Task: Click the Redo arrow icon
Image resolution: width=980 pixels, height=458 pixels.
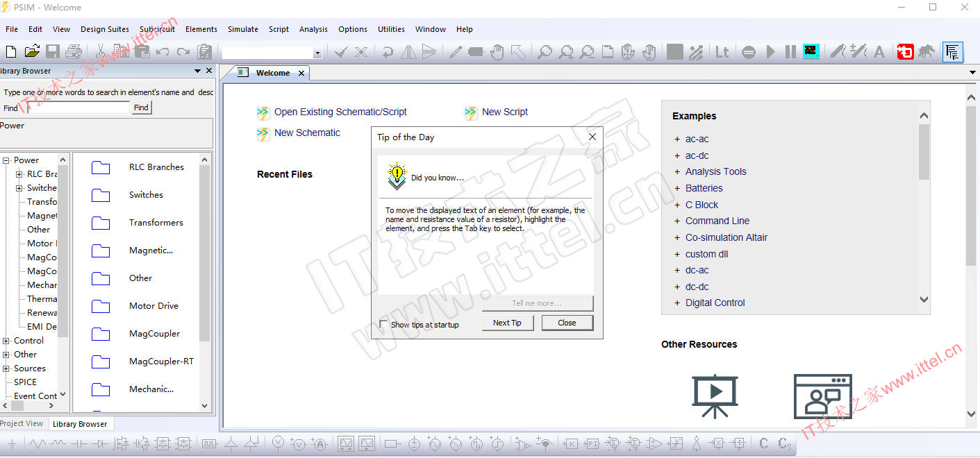Action: [183, 52]
